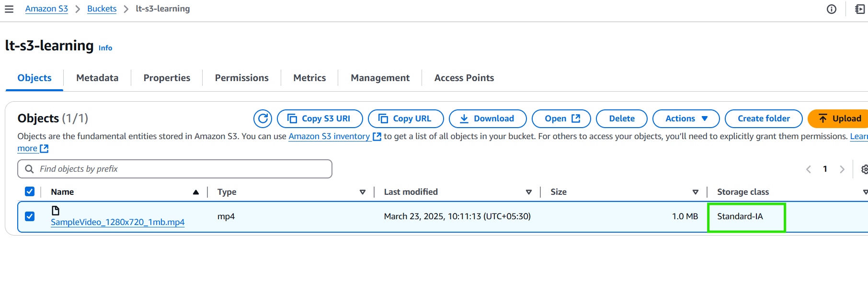Click the Copy S3 URI button

pos(320,118)
